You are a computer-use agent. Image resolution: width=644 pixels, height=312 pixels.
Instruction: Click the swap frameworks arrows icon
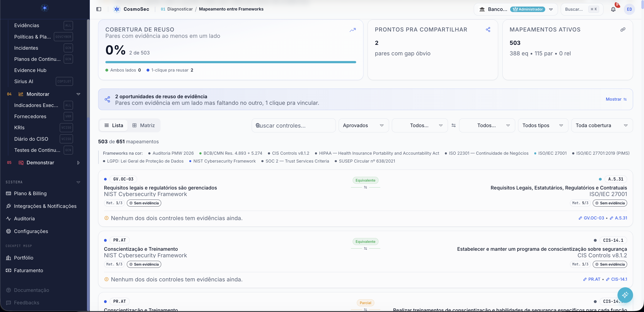(x=453, y=125)
